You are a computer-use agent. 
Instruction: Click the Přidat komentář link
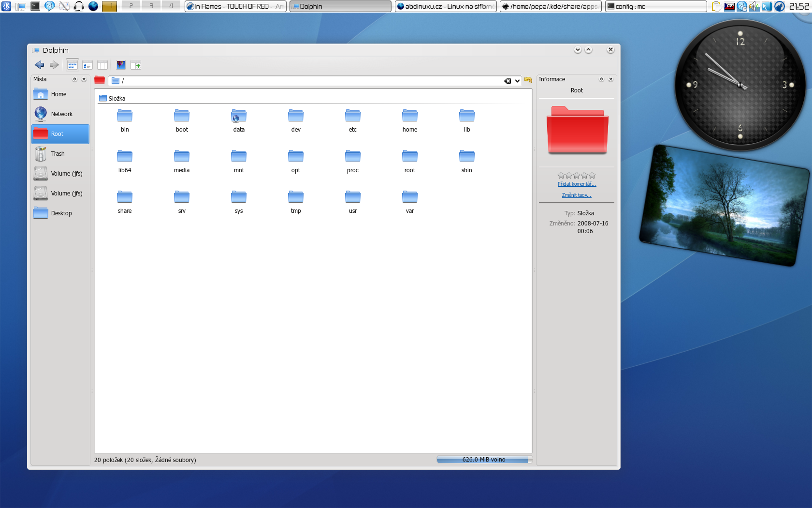tap(577, 184)
